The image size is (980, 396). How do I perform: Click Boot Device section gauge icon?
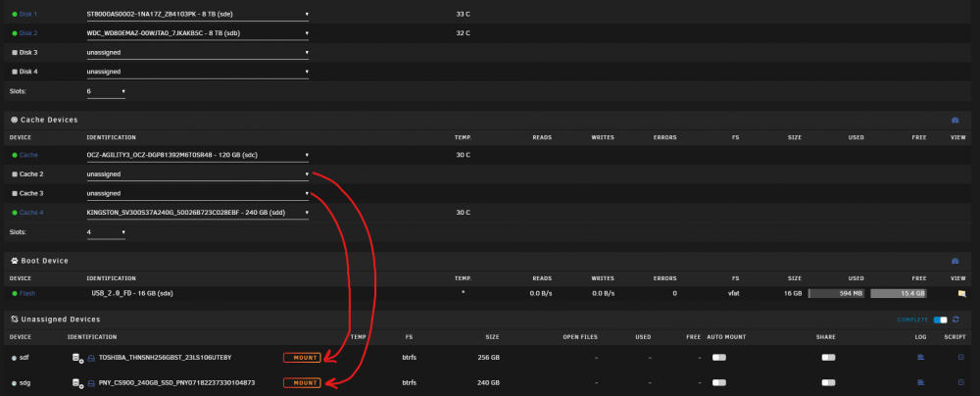(x=955, y=261)
